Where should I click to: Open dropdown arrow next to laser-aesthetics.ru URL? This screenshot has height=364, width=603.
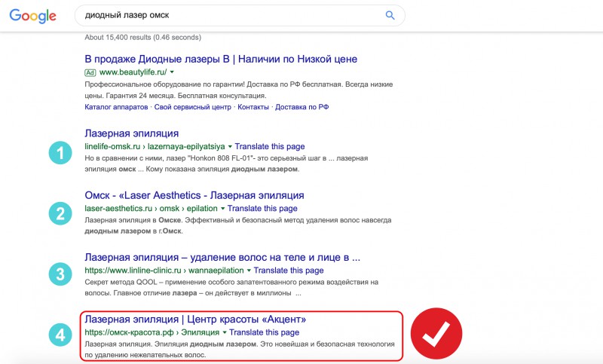pos(222,208)
